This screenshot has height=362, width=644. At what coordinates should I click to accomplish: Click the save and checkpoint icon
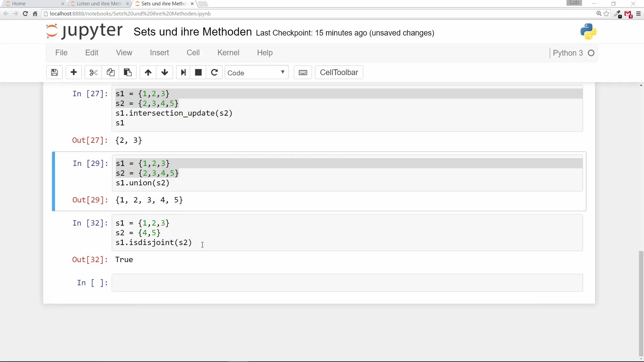[x=54, y=72]
